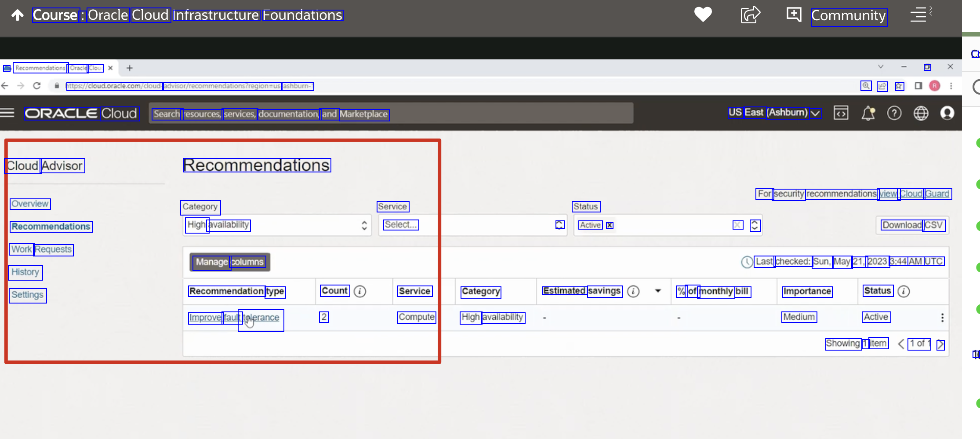The height and width of the screenshot is (439, 980).
Task: Click the info icon beside Count column
Action: pyautogui.click(x=360, y=291)
